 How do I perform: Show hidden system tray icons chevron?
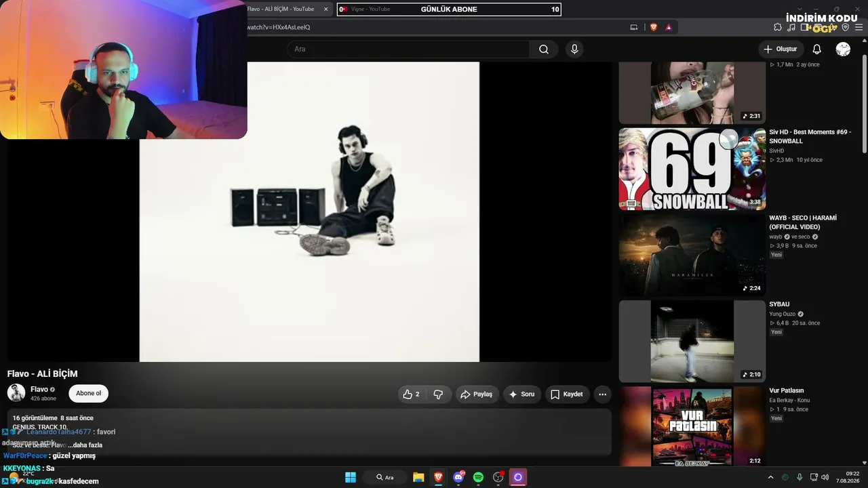coord(770,477)
